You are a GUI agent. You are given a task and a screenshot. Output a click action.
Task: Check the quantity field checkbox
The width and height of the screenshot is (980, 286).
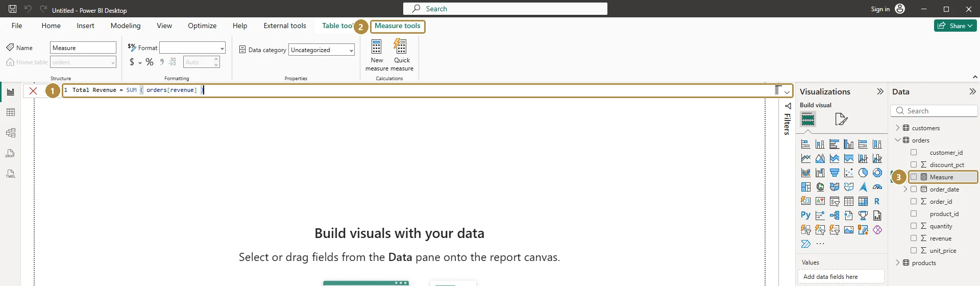pos(914,226)
